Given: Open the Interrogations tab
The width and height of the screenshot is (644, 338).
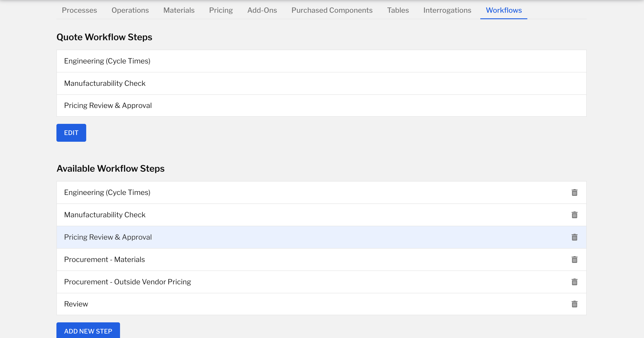Looking at the screenshot, I should 447,10.
